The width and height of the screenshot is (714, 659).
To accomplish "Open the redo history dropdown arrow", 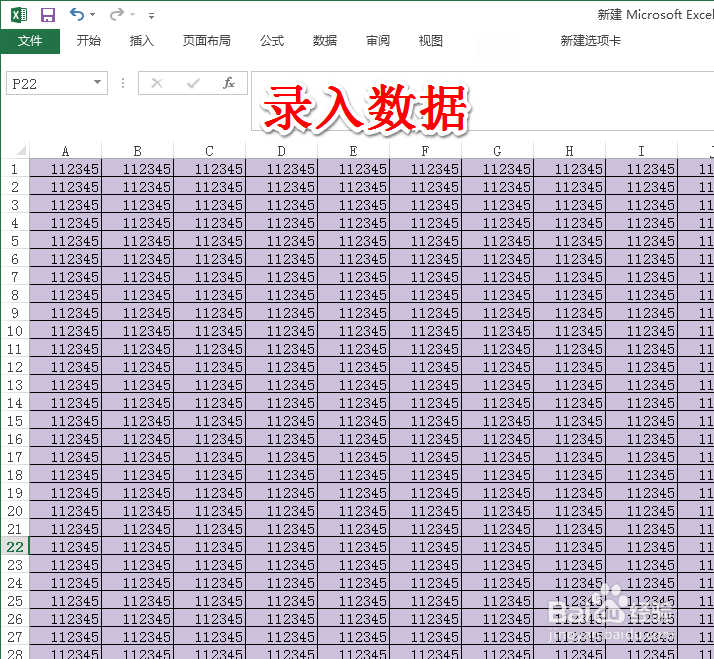I will pos(133,15).
